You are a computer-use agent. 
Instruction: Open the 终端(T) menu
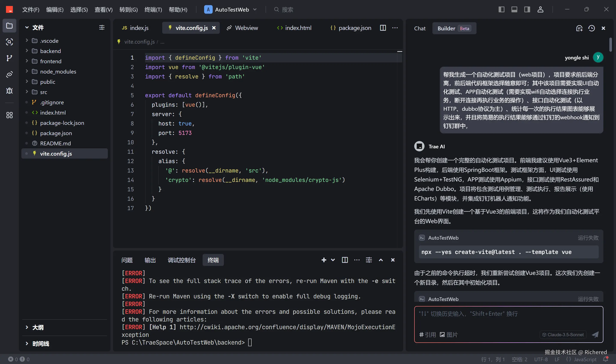(153, 10)
